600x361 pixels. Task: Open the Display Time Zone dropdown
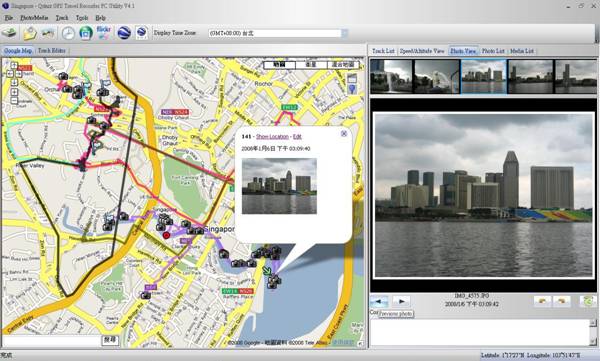[344, 33]
